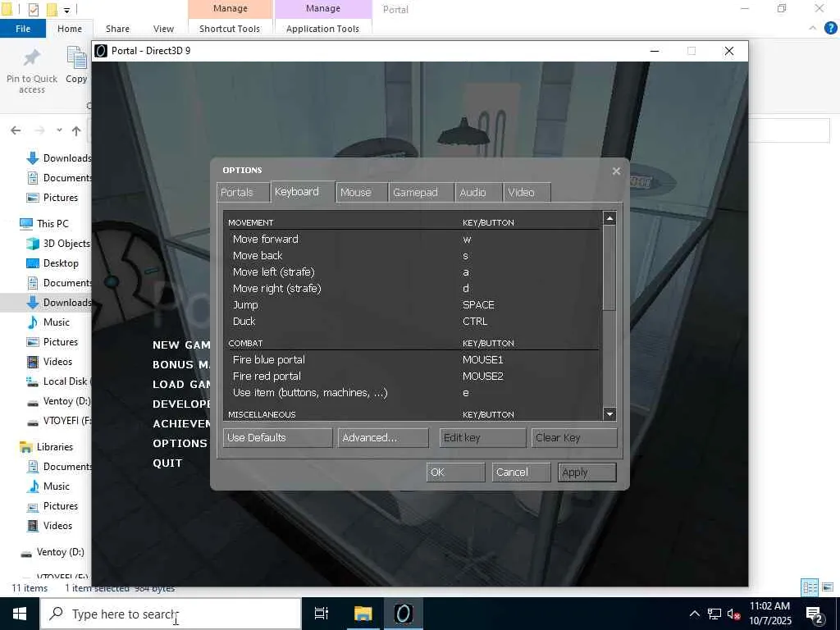The height and width of the screenshot is (630, 840).
Task: Select the Fire red portal row
Action: pyautogui.click(x=412, y=376)
